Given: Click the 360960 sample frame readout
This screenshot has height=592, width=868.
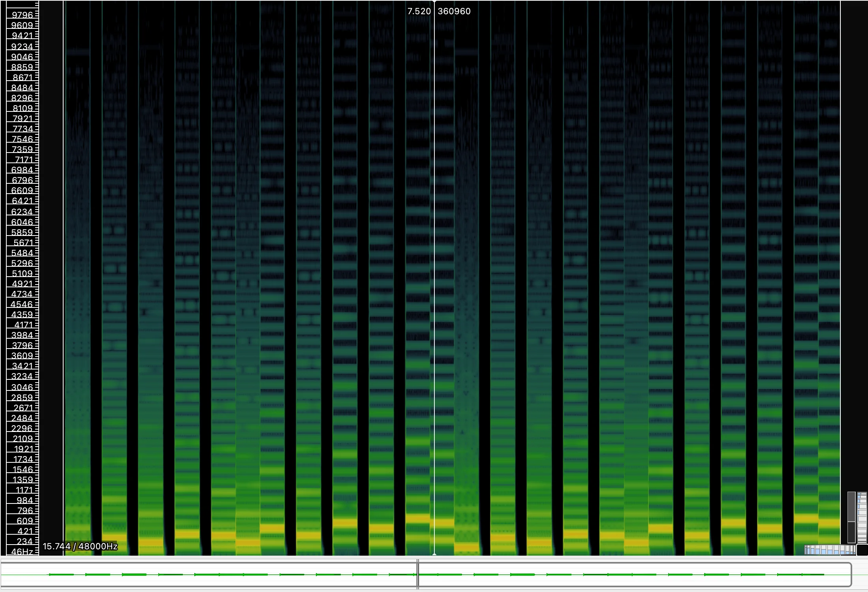Looking at the screenshot, I should pyautogui.click(x=454, y=11).
